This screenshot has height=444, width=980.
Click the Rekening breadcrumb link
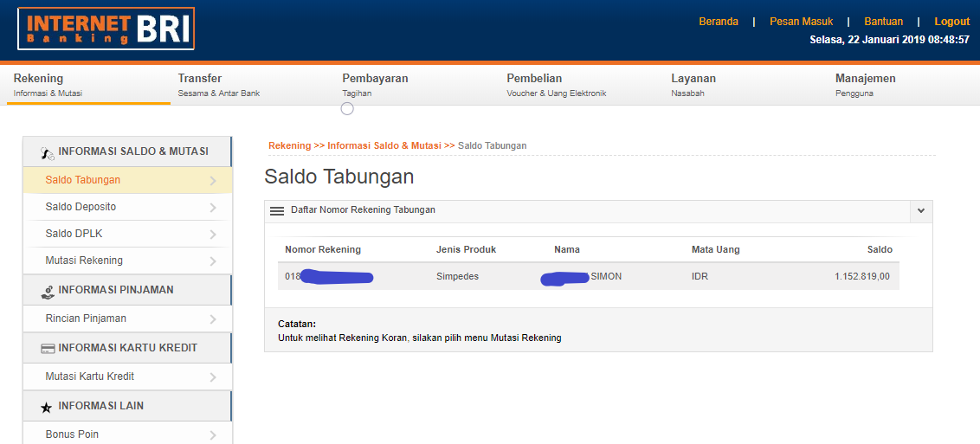[289, 145]
